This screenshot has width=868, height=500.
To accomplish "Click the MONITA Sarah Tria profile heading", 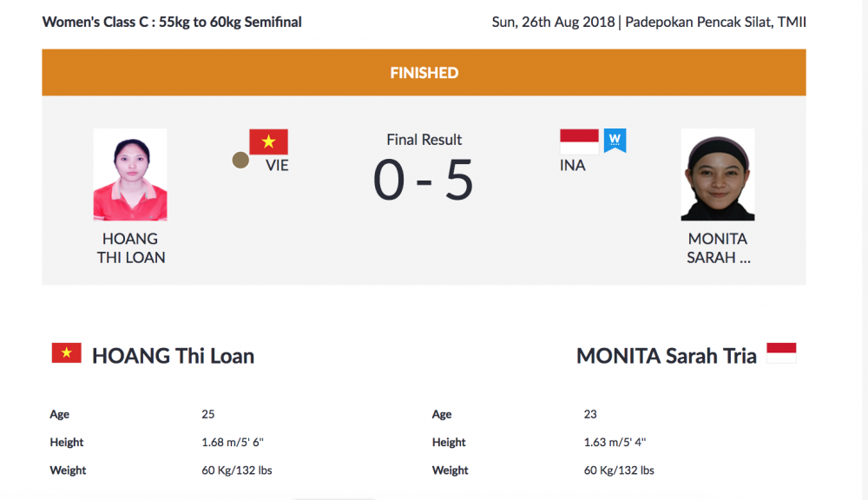I will point(667,356).
